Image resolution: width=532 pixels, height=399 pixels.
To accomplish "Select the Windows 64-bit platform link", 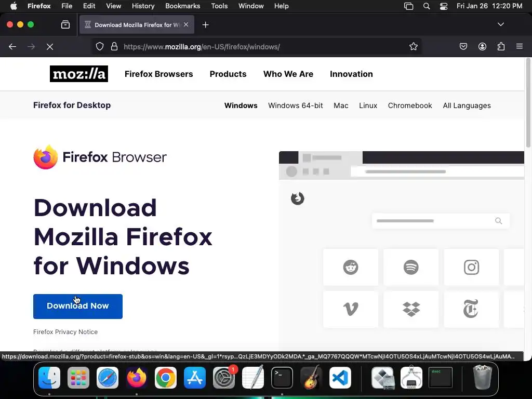I will (296, 105).
